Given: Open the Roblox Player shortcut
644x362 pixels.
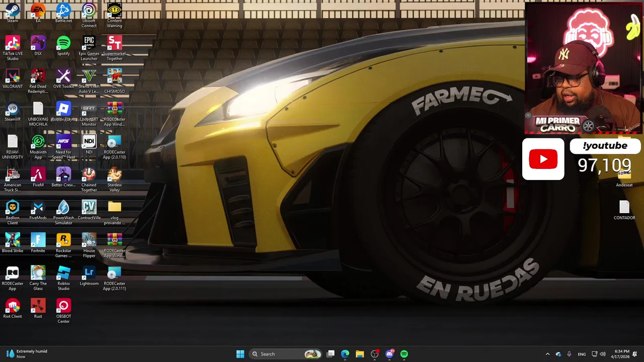Looking at the screenshot, I should point(63,112).
